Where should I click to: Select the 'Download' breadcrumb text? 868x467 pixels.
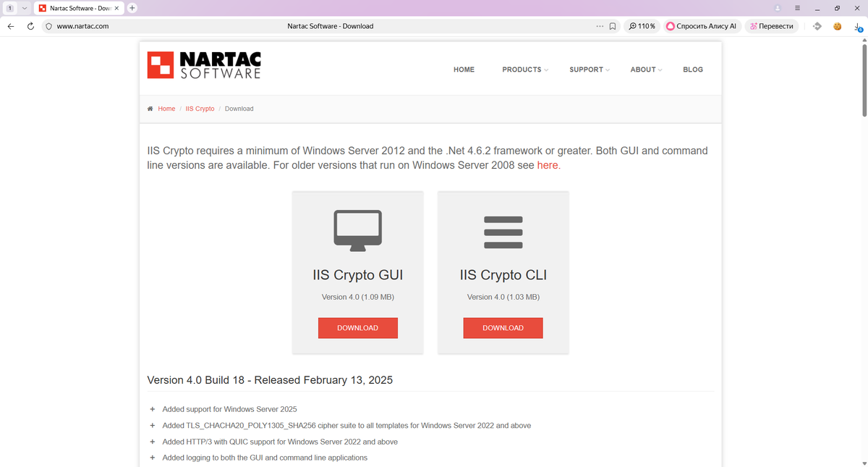pyautogui.click(x=239, y=109)
